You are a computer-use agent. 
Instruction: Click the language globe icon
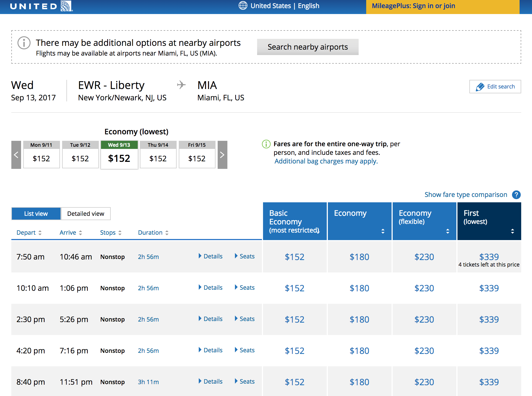click(x=243, y=6)
